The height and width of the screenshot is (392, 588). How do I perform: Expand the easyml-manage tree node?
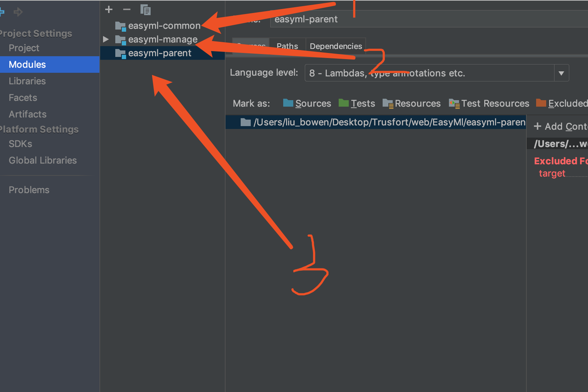pyautogui.click(x=106, y=39)
